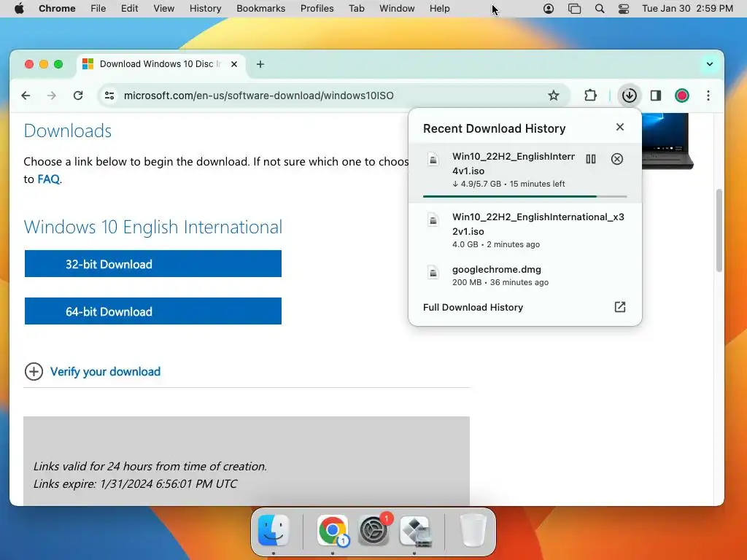Open the window mirroring menu bar icon

pos(575,9)
